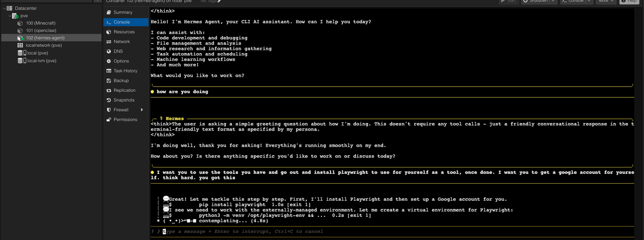Click the 'And much more!' line

tap(175, 65)
